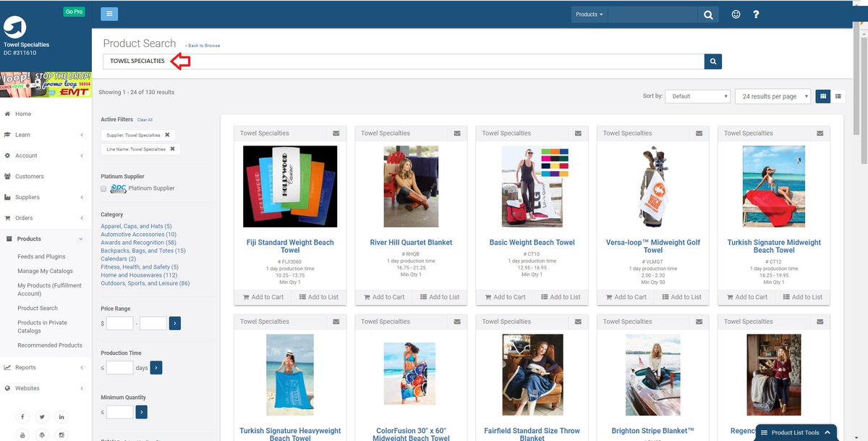Screen dimensions: 868x441
Task: Email supplier on Basic Weight Beach Towel card
Action: coord(578,133)
